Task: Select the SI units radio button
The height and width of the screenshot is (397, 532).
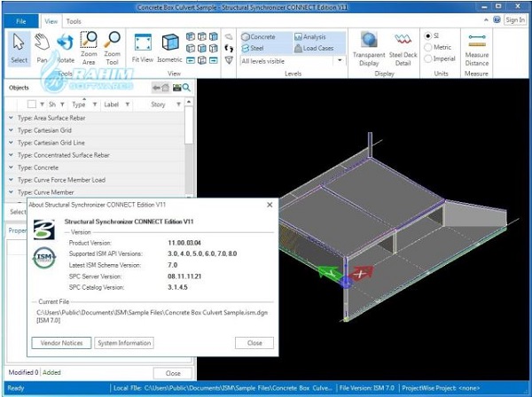Action: [428, 35]
